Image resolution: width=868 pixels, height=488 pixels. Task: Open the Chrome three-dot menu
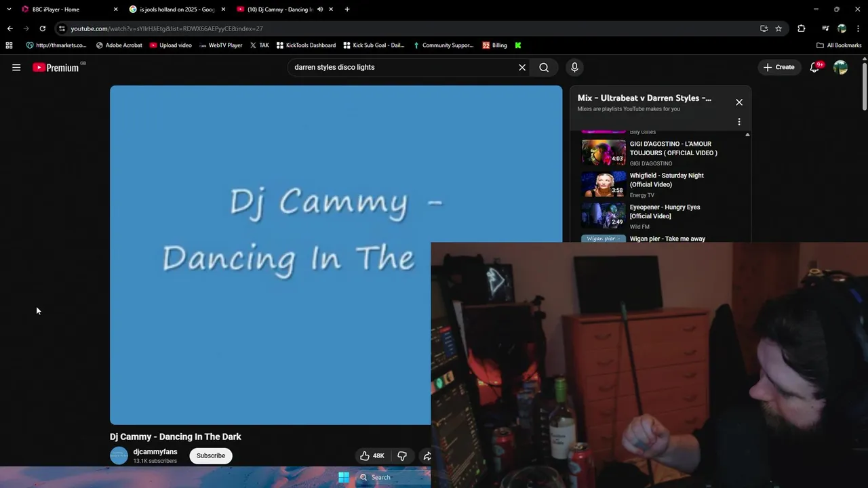click(x=859, y=28)
